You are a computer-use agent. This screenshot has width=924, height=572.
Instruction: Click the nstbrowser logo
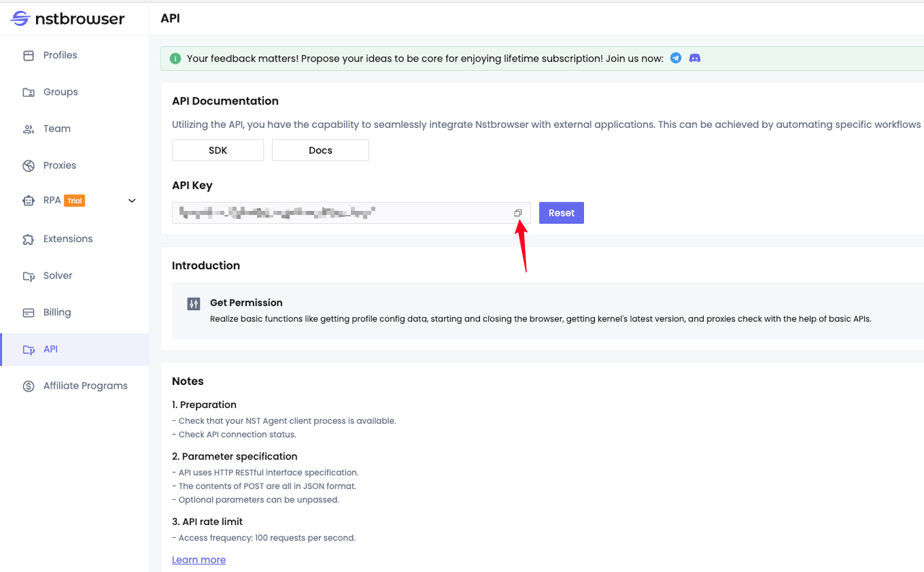point(68,19)
